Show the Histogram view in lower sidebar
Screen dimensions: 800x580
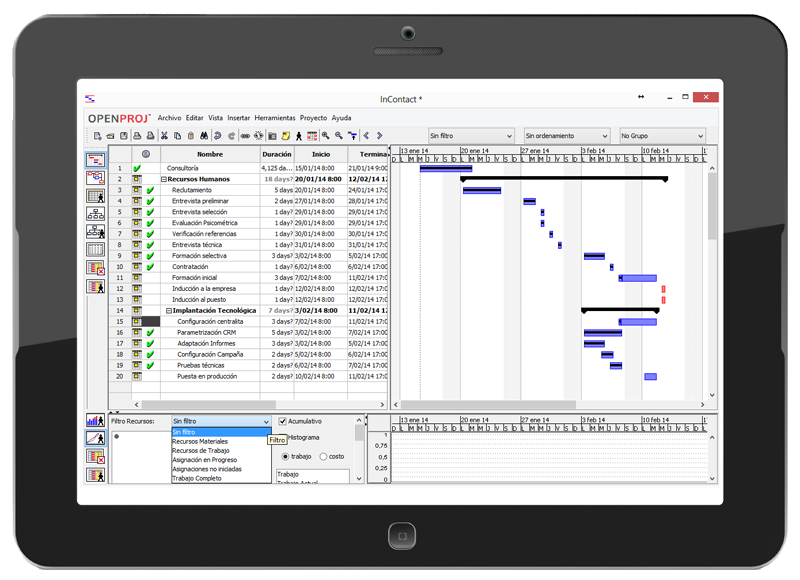(96, 421)
